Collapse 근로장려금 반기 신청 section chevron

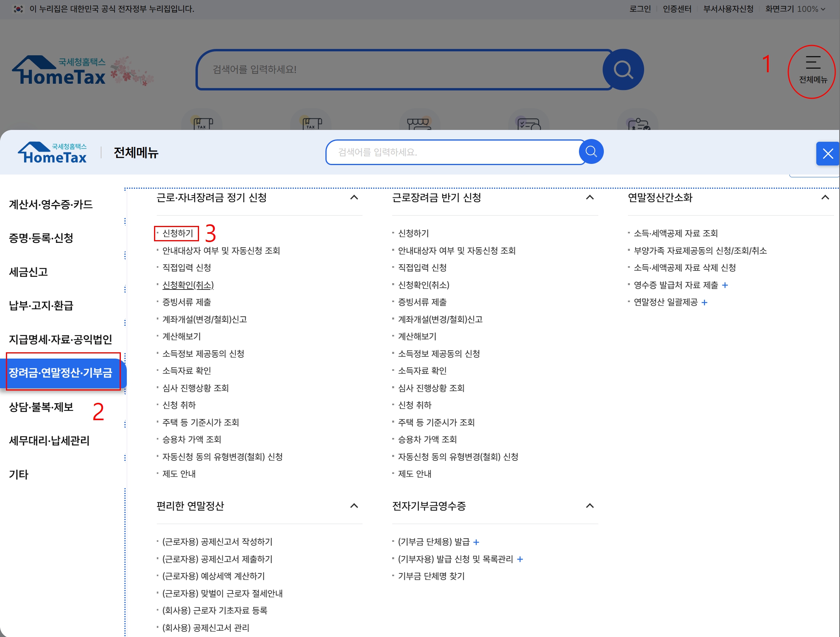pyautogui.click(x=590, y=197)
